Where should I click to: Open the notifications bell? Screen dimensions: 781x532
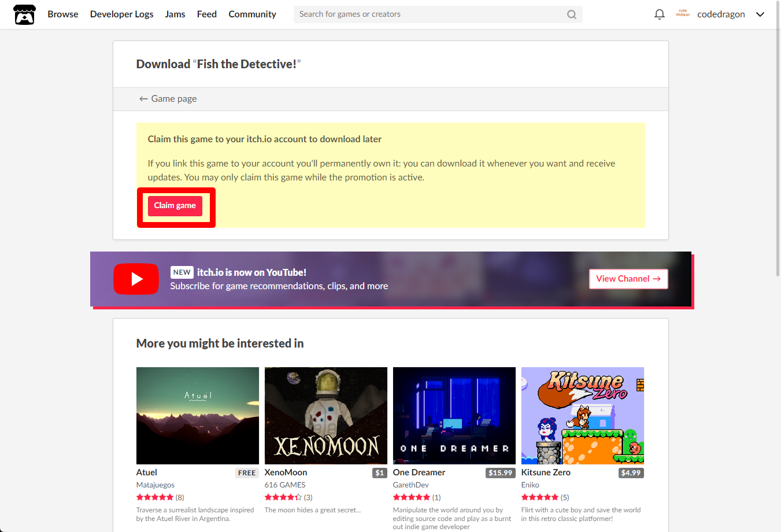(x=660, y=14)
